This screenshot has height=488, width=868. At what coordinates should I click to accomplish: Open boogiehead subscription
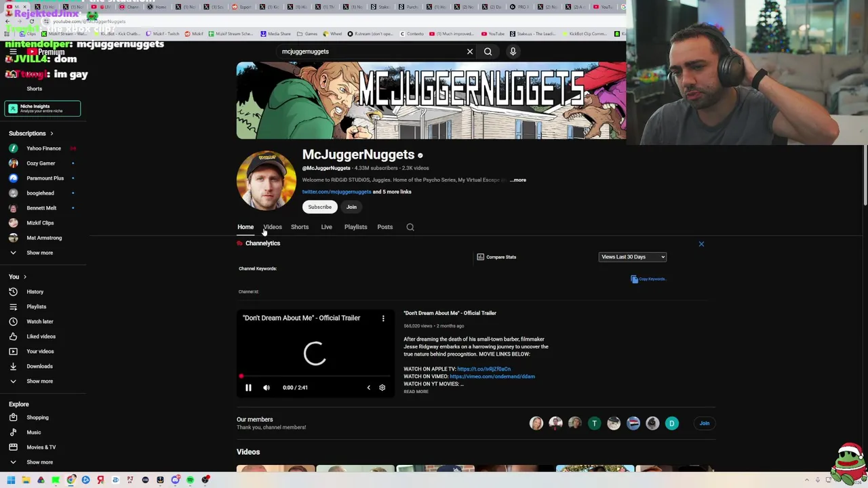[39, 193]
